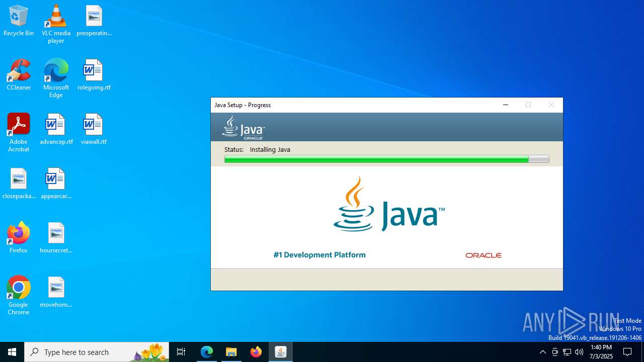This screenshot has height=362, width=644.
Task: Open Task View on the taskbar
Action: pos(181,352)
